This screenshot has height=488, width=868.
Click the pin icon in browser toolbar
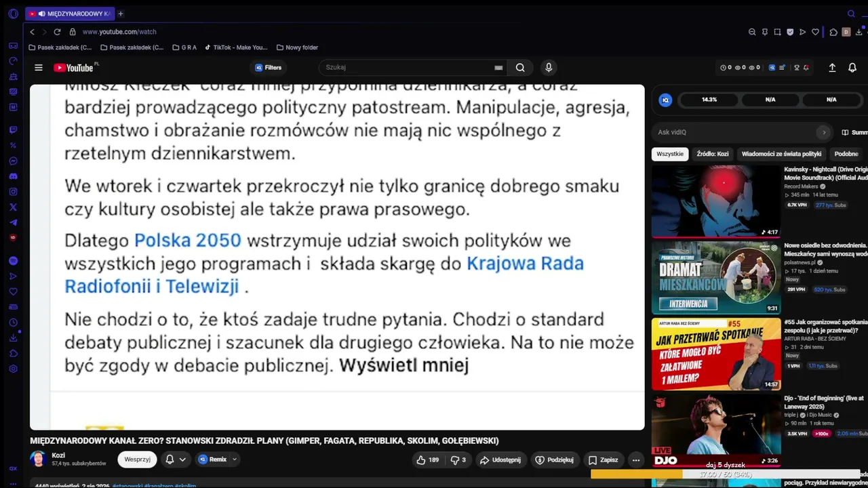coord(765,32)
